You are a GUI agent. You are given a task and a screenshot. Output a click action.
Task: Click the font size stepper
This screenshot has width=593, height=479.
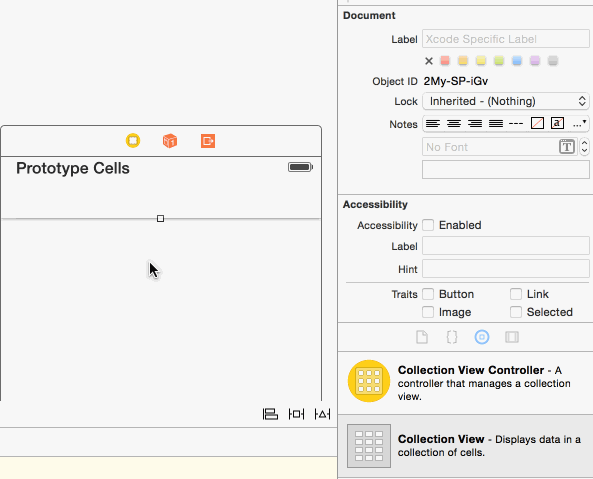(584, 147)
